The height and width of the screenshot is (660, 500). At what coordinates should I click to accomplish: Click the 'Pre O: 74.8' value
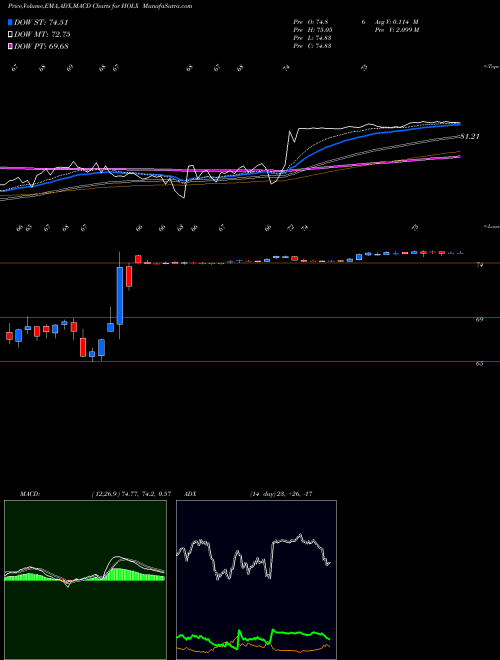[x=311, y=21]
